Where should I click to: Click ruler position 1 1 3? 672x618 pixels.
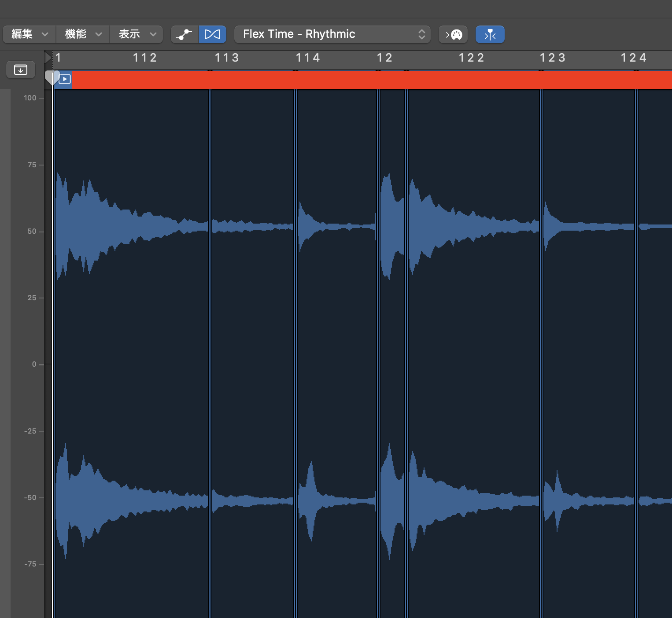click(226, 58)
